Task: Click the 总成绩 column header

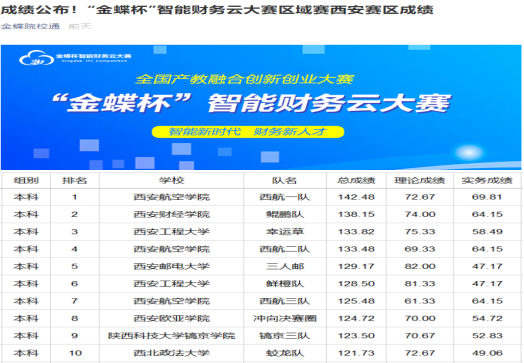Action: tap(356, 180)
